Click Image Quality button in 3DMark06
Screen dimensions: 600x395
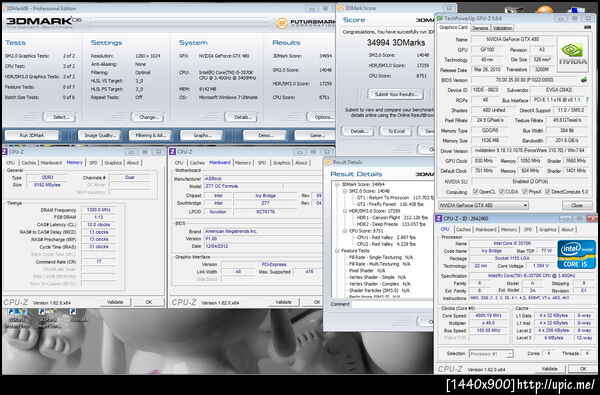click(x=99, y=135)
